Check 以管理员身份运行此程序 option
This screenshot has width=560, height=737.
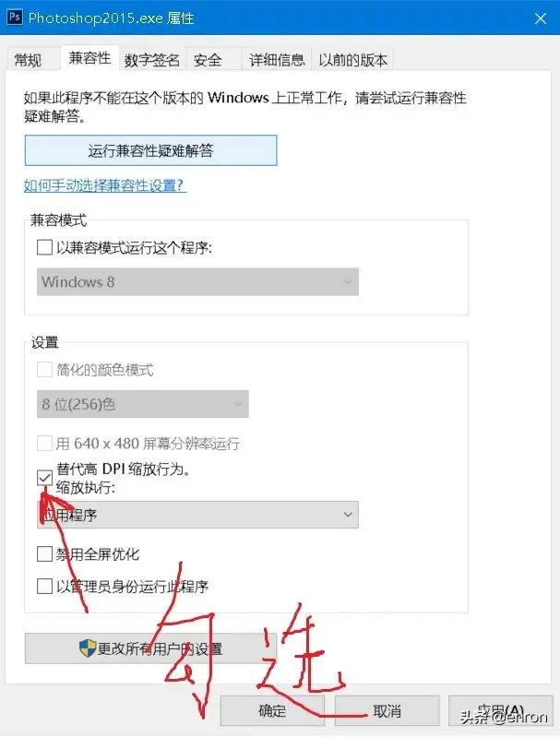click(x=44, y=586)
